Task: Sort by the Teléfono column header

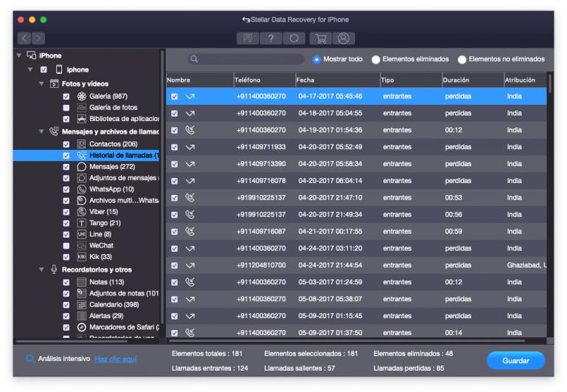Action: tap(264, 80)
